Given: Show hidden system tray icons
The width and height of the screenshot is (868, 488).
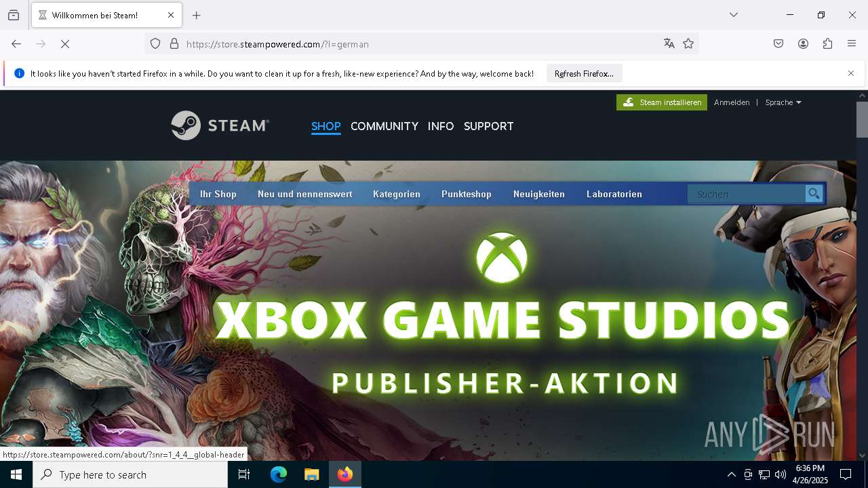Looking at the screenshot, I should click(x=731, y=474).
